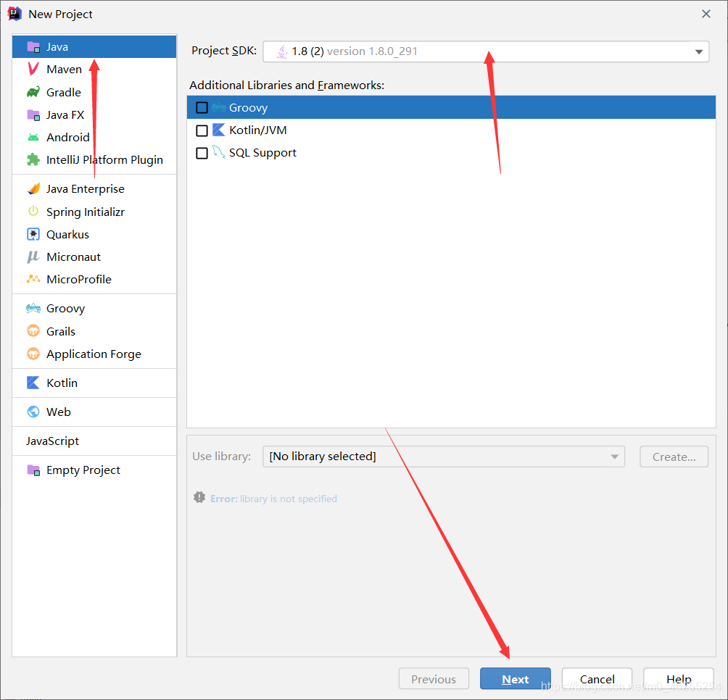Select 'Quarkus' in the project list
This screenshot has height=700, width=728.
click(94, 234)
